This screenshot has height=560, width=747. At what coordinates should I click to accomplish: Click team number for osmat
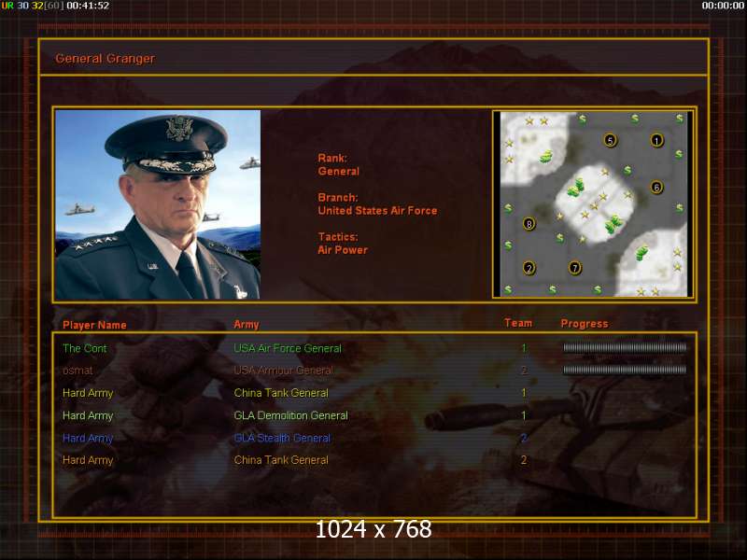(524, 371)
